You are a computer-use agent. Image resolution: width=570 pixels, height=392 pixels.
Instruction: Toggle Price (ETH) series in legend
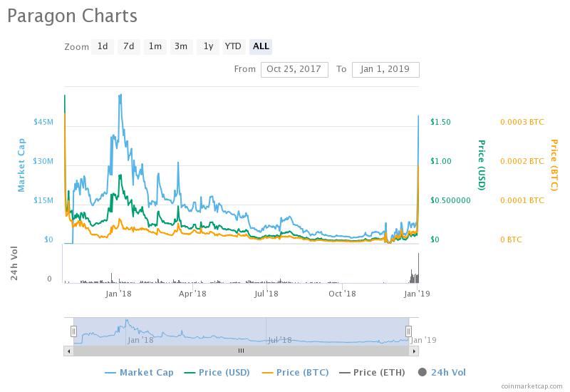pyautogui.click(x=372, y=373)
